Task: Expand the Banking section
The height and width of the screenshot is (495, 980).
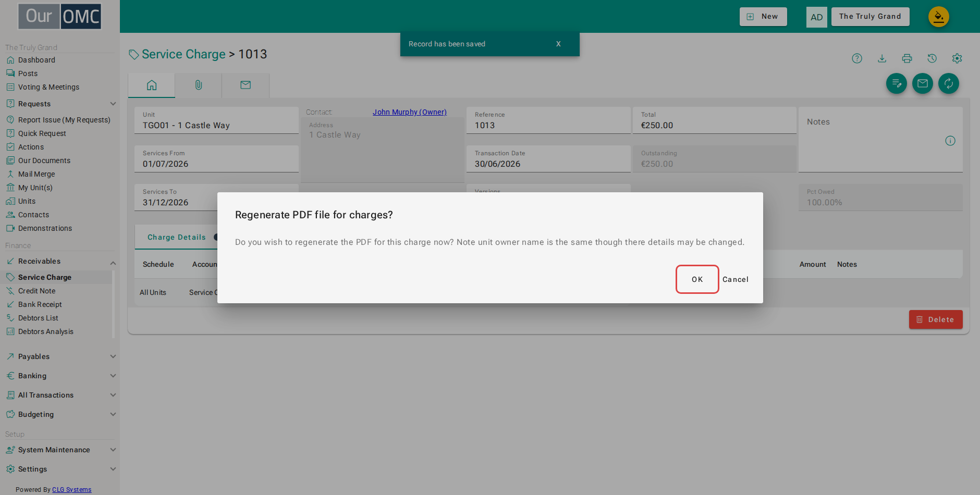Action: [60, 376]
